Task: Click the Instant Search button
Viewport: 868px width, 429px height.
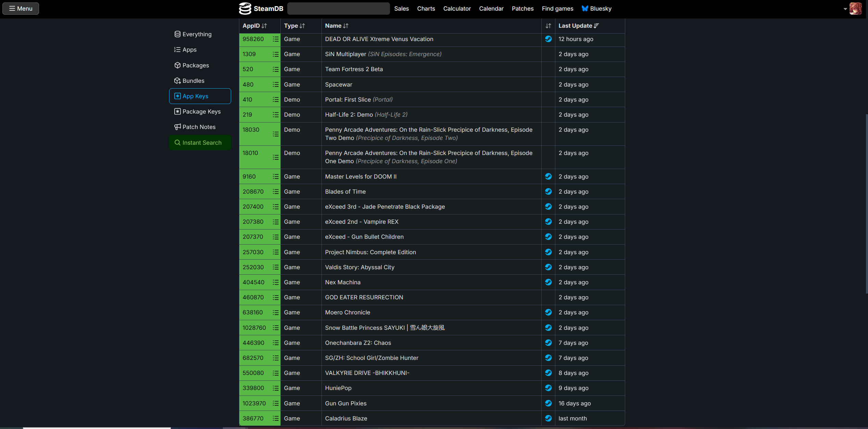Action: (200, 143)
